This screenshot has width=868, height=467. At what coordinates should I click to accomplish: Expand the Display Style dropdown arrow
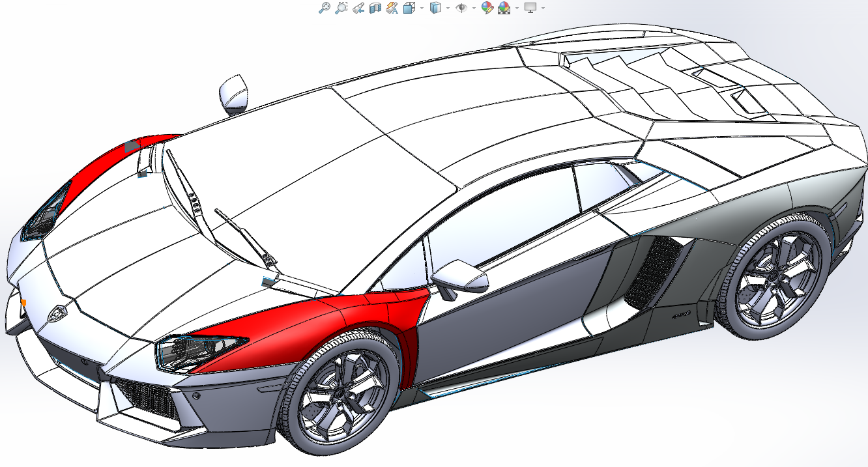coord(448,8)
